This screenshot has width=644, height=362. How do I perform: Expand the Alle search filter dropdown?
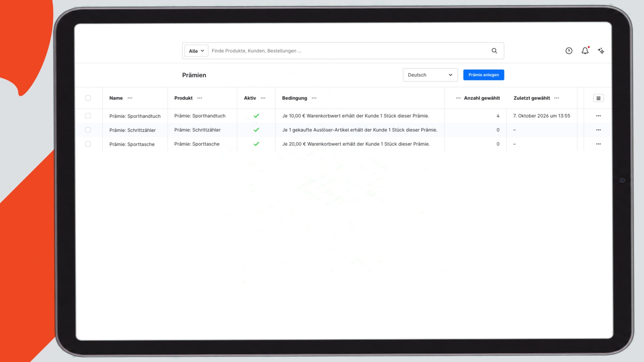click(x=196, y=51)
